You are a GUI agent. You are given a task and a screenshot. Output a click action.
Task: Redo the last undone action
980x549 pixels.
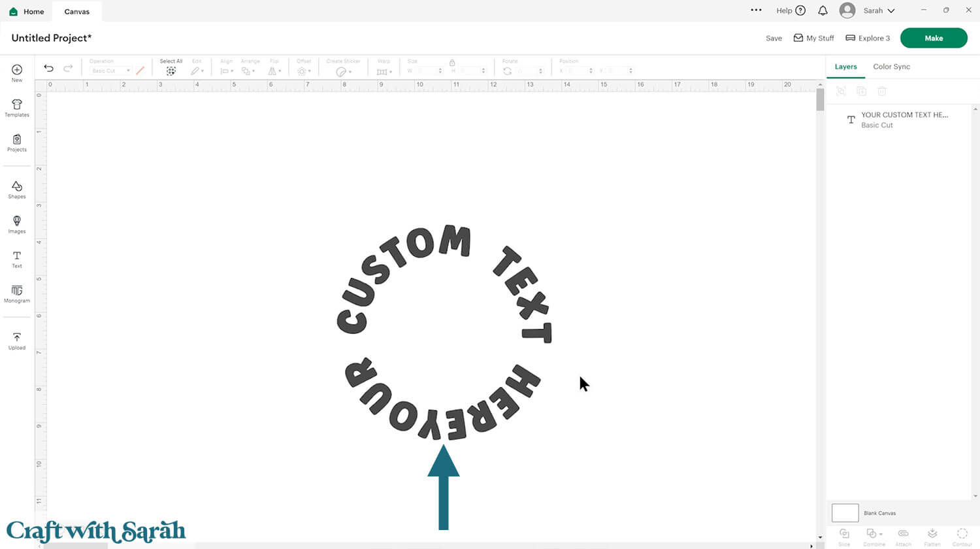point(68,68)
